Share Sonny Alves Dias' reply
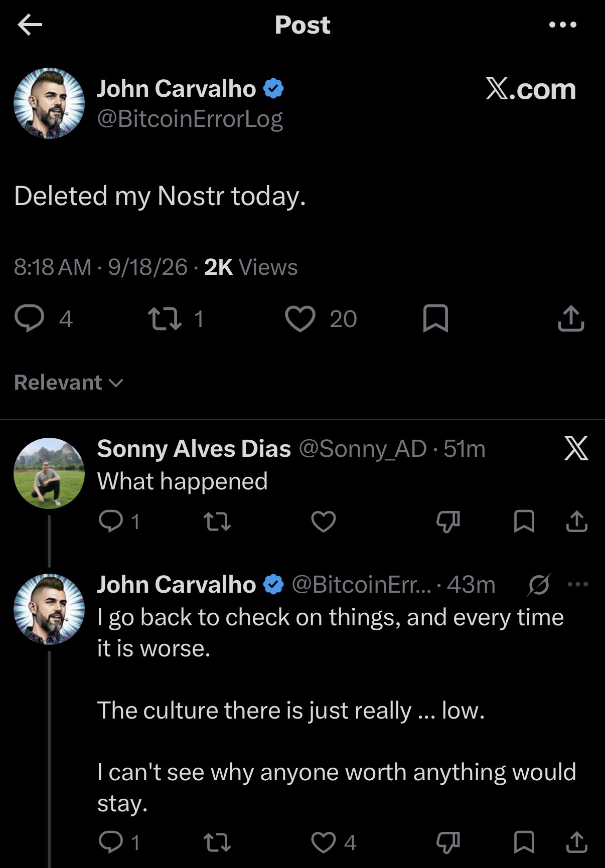 pos(576,521)
